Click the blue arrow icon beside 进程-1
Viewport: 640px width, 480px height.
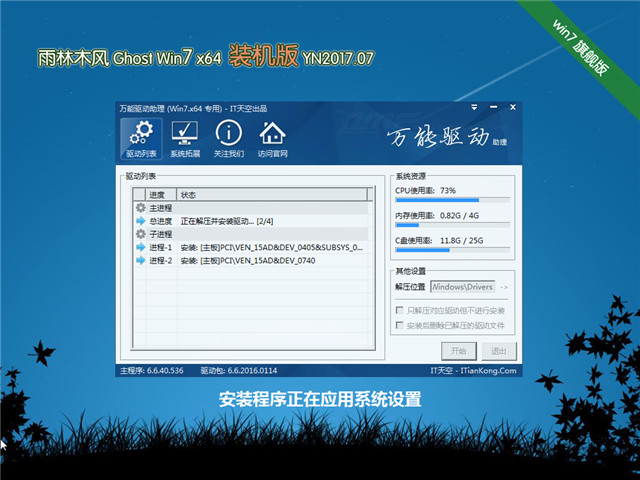click(141, 247)
